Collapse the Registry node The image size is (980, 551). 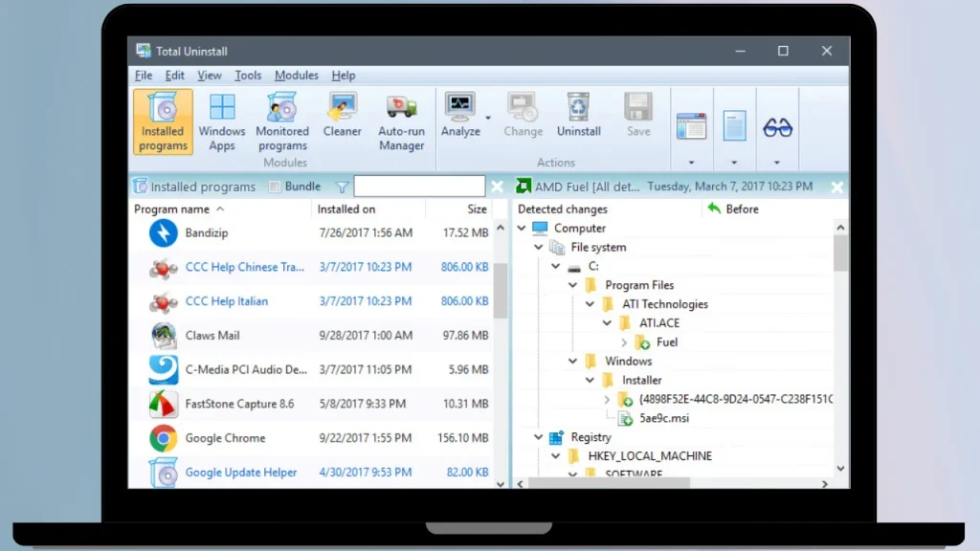pos(538,437)
